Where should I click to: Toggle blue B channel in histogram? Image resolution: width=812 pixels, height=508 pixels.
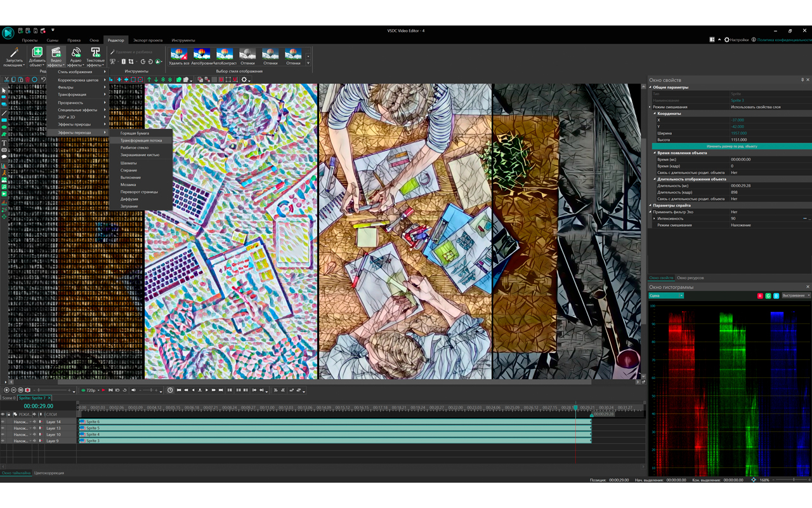776,295
